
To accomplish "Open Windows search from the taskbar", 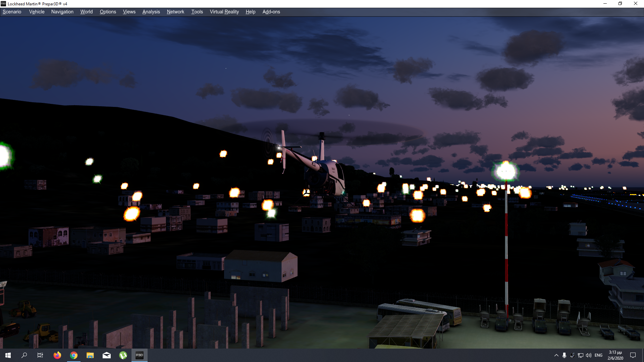I will click(x=24, y=355).
